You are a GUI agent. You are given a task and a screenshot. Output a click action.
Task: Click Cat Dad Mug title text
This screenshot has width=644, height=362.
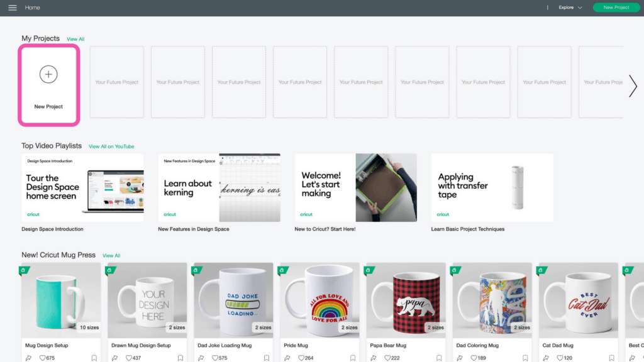click(558, 346)
